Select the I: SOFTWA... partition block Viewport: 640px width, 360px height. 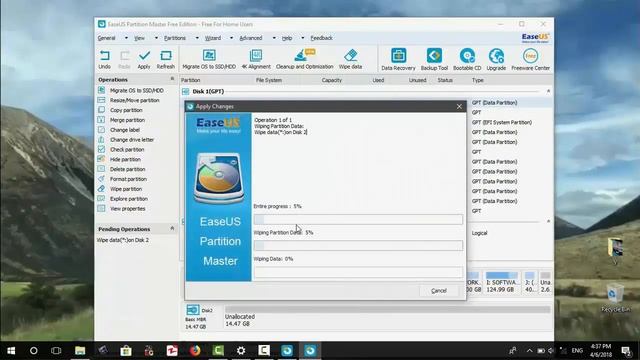502,282
